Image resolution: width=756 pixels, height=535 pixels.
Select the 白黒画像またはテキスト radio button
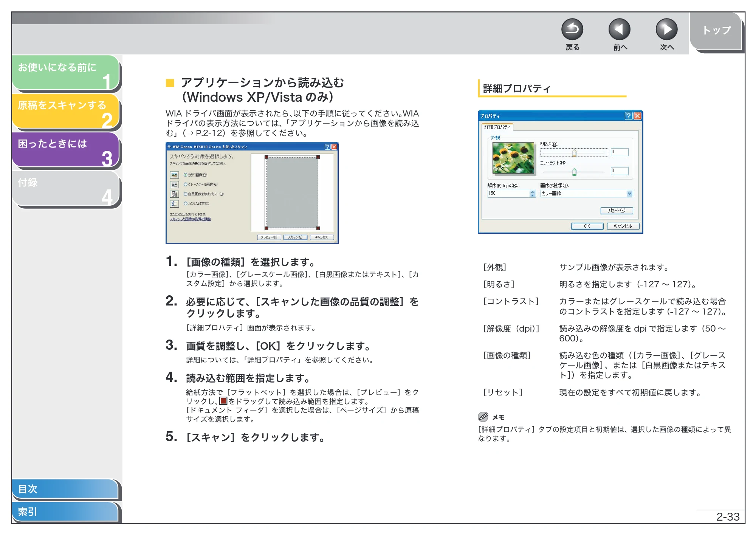pyautogui.click(x=186, y=194)
